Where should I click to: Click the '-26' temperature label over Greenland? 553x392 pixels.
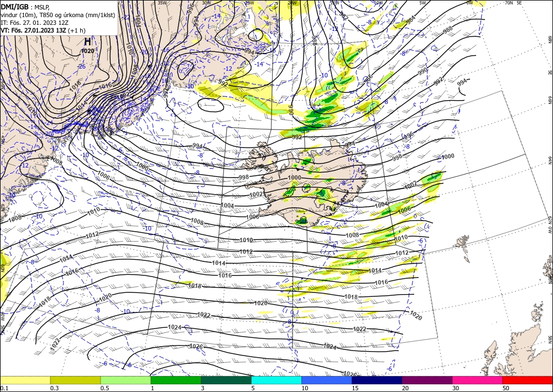tap(81, 67)
